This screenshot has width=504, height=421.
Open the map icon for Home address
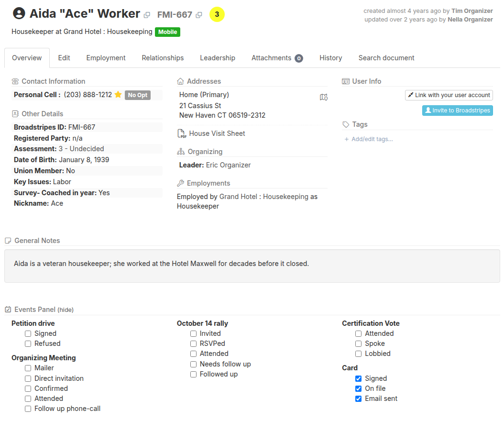tap(324, 97)
